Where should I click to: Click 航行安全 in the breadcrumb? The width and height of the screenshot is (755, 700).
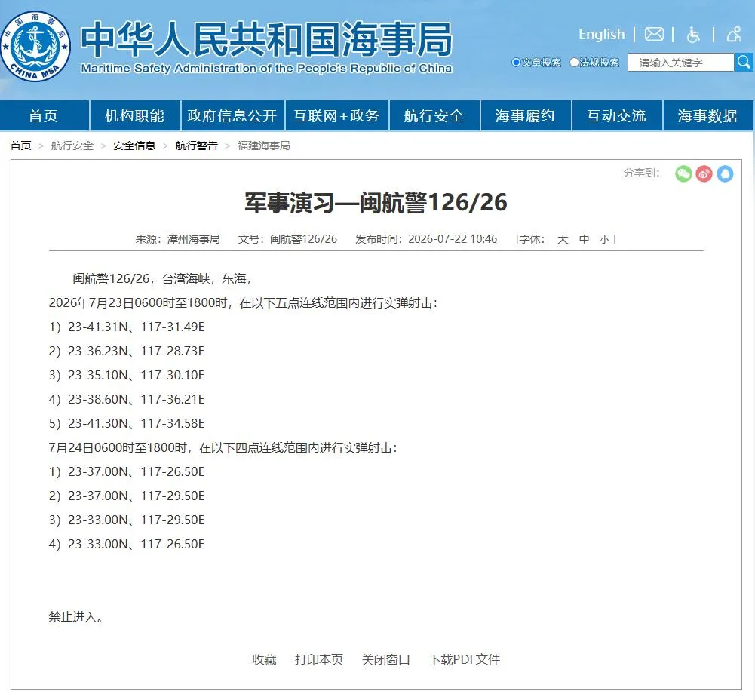tap(72, 146)
